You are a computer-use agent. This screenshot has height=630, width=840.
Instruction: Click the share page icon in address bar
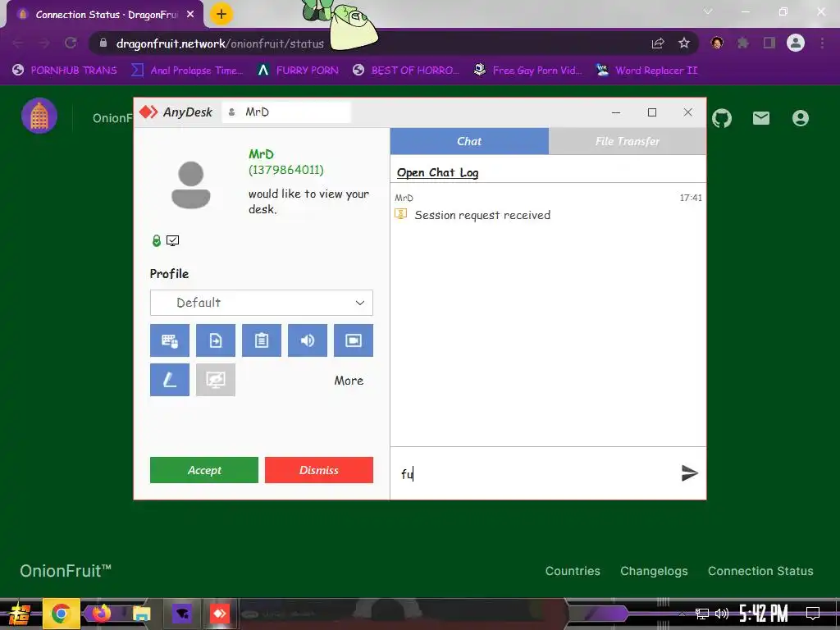[658, 43]
